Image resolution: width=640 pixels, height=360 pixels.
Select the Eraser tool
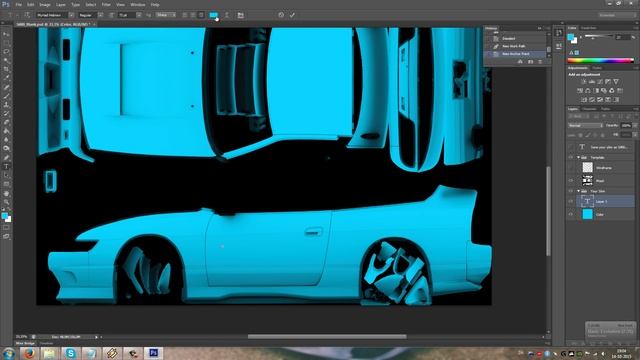tap(6, 122)
